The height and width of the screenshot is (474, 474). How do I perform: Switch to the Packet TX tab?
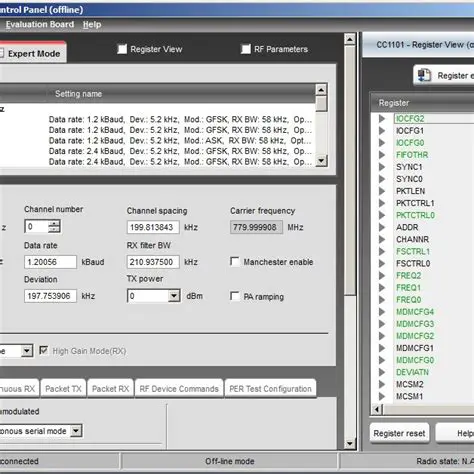(63, 389)
